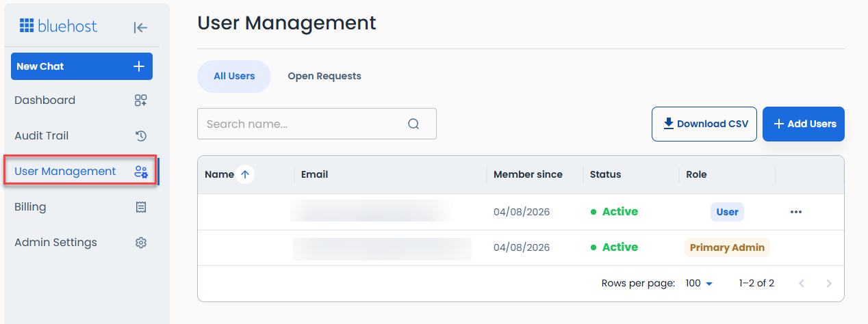Click Active status in the User row

click(614, 212)
